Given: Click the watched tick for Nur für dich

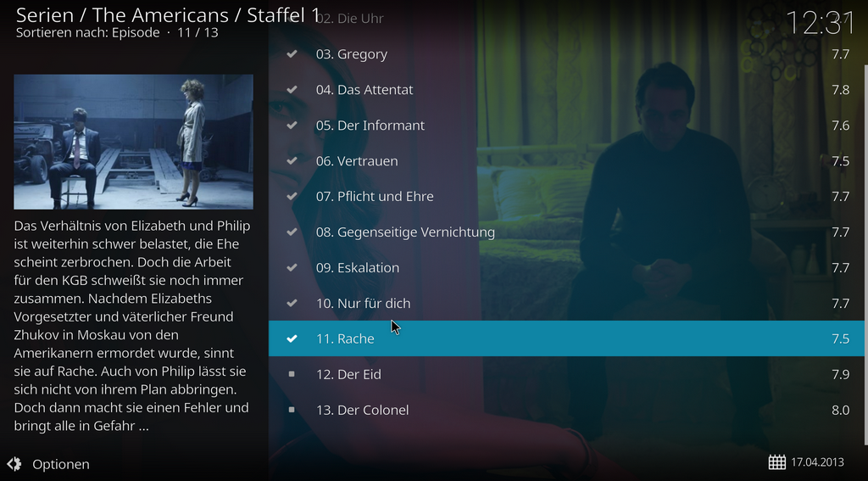Looking at the screenshot, I should [292, 303].
